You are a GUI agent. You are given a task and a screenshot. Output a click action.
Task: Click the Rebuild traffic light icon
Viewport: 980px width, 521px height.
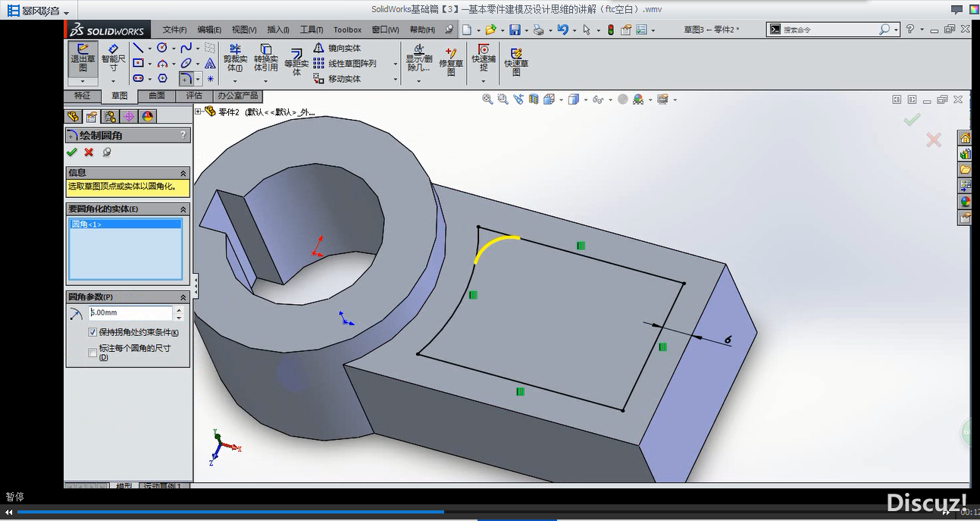[x=610, y=30]
